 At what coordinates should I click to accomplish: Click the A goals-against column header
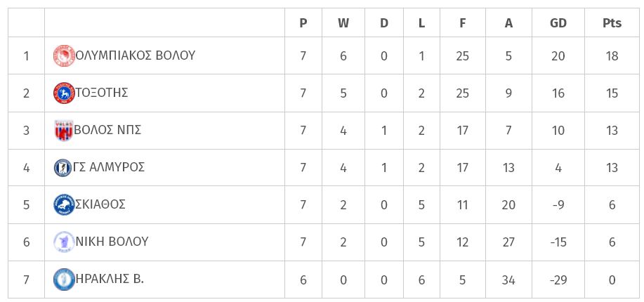[508, 23]
